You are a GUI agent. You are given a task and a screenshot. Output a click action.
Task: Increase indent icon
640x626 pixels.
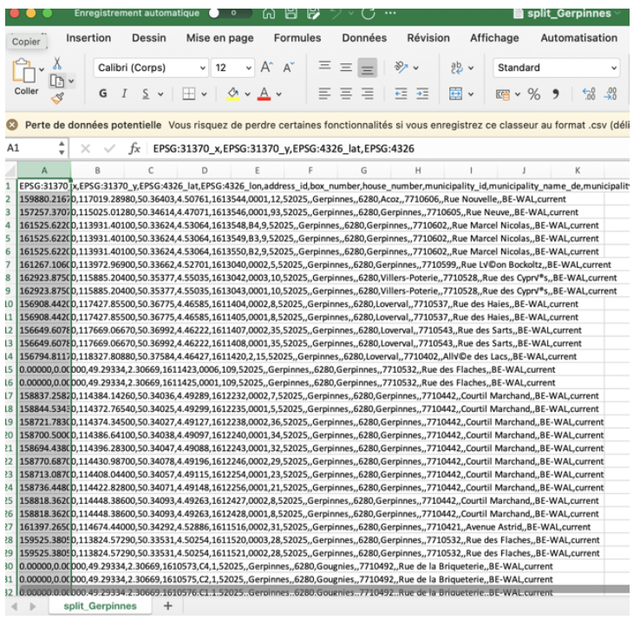tap(422, 94)
